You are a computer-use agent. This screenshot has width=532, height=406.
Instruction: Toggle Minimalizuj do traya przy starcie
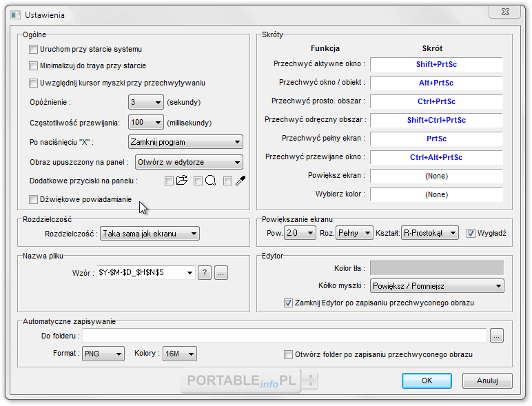click(x=33, y=66)
